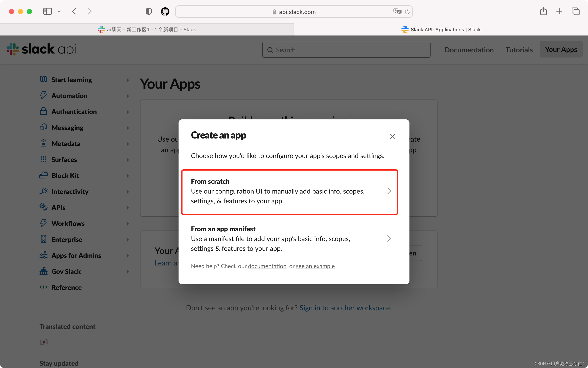588x368 pixels.
Task: Click the Start learning sidebar icon
Action: coord(43,79)
